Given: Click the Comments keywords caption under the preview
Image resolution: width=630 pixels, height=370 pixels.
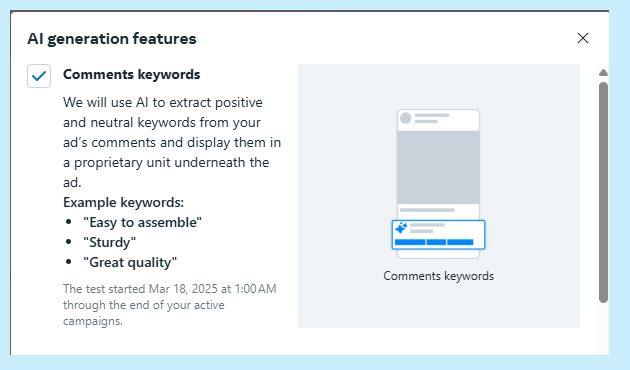Looking at the screenshot, I should point(438,276).
